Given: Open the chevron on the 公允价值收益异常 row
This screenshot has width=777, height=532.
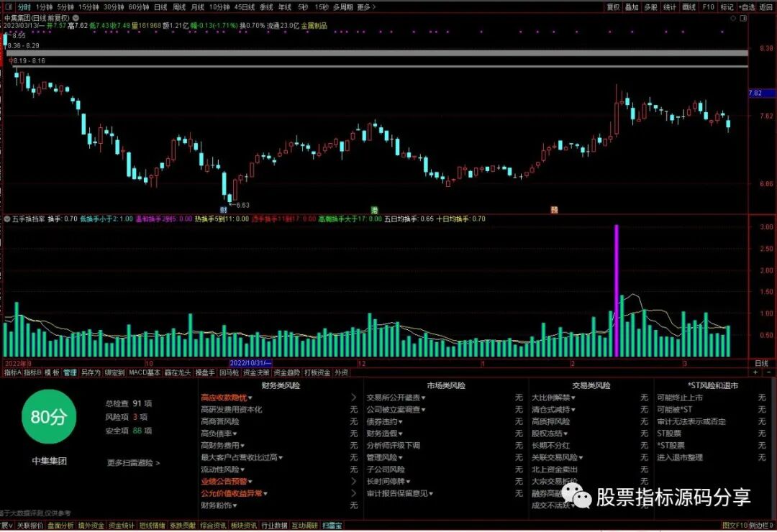Looking at the screenshot, I should tap(353, 493).
